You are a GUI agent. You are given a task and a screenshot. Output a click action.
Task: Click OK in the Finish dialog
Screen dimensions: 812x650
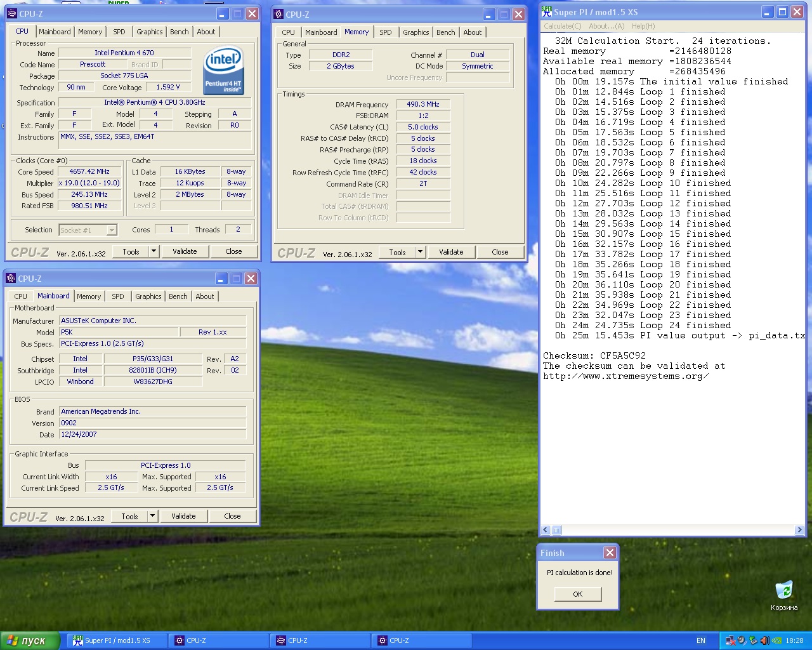577,594
